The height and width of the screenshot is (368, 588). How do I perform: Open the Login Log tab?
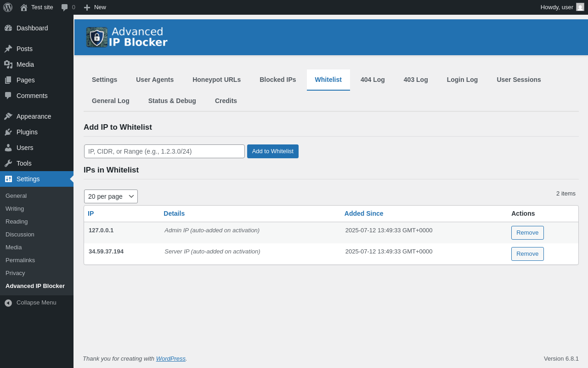click(x=462, y=80)
